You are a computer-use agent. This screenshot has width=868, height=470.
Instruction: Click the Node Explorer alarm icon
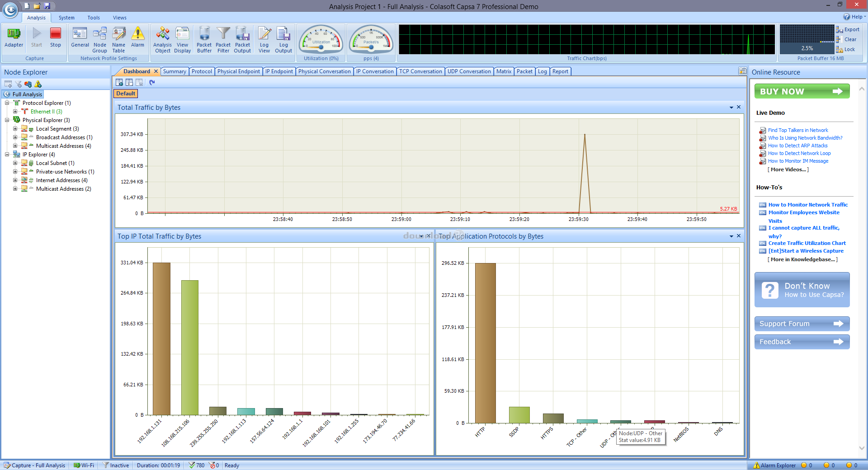click(38, 84)
